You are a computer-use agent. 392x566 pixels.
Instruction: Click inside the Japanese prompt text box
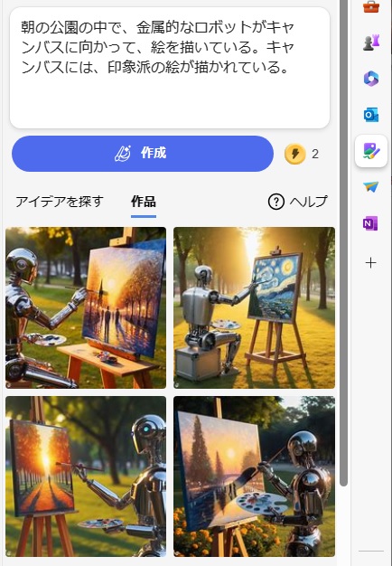pyautogui.click(x=170, y=68)
